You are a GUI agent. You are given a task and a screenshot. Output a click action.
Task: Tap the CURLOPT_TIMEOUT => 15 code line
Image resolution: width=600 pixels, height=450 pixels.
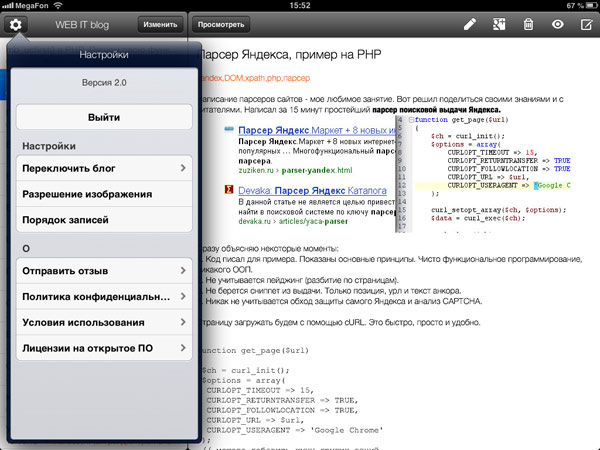(260, 390)
